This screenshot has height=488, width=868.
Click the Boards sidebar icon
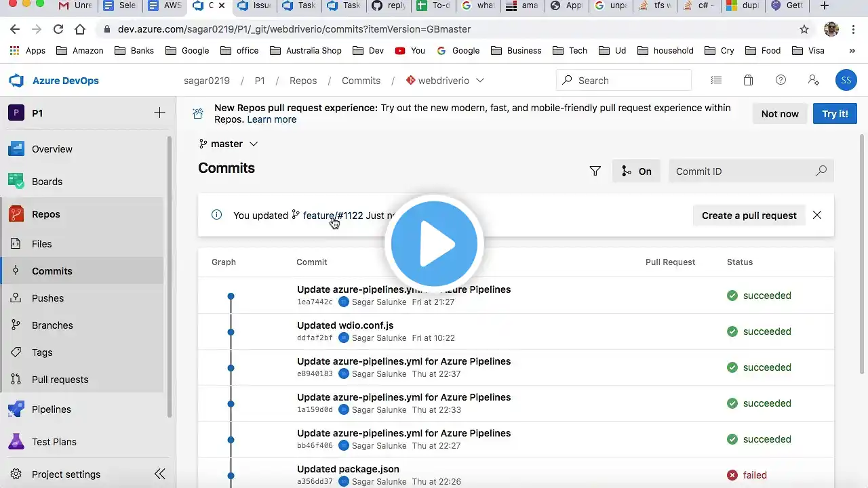coord(16,181)
